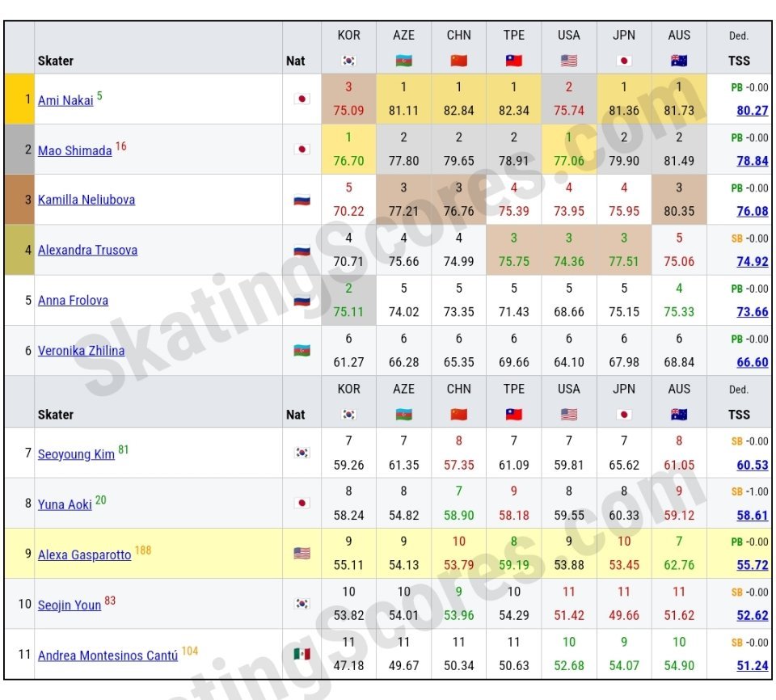Click the Azerbaijan flag under AZE in top header

pos(404,61)
